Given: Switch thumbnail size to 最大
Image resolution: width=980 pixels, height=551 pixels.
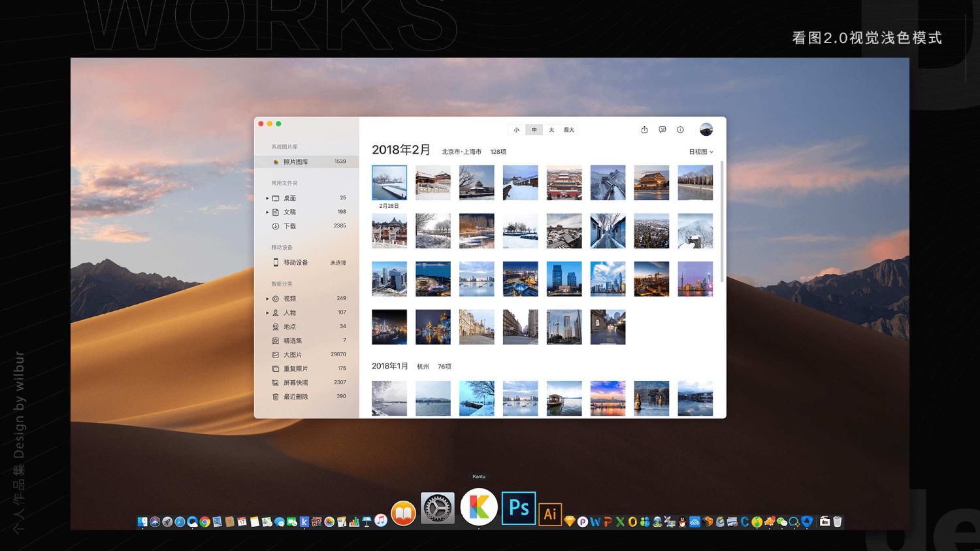Looking at the screenshot, I should click(569, 130).
